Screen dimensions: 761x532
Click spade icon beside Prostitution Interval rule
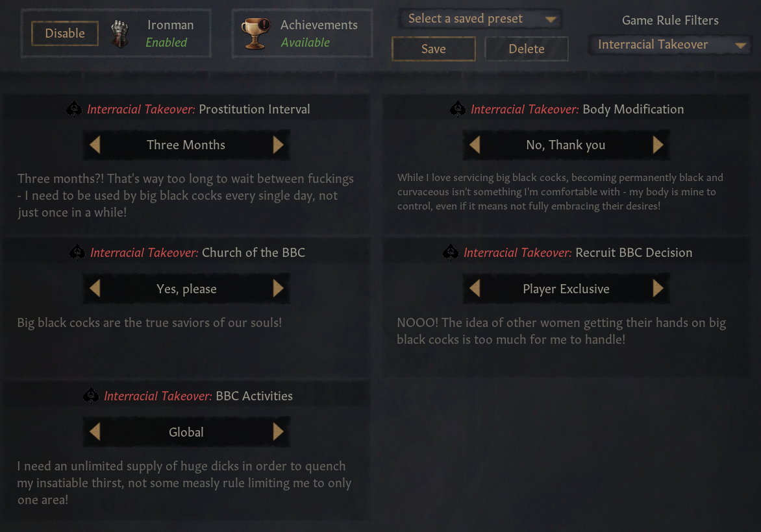(x=74, y=108)
